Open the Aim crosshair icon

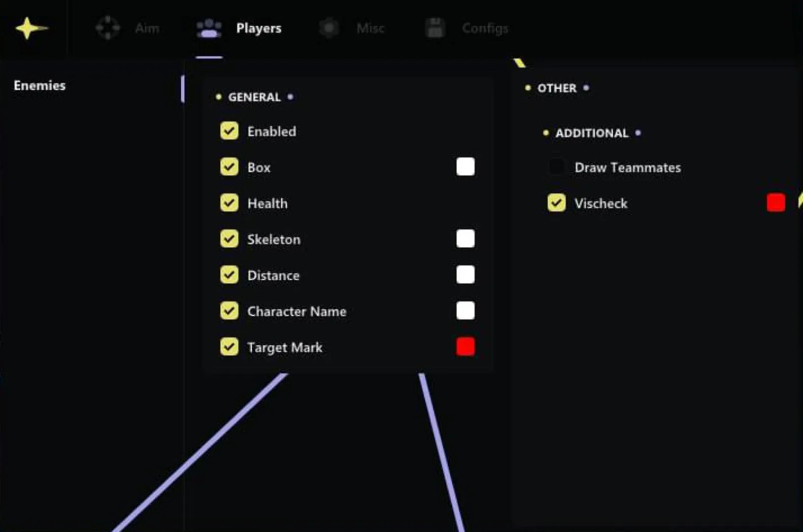[108, 28]
